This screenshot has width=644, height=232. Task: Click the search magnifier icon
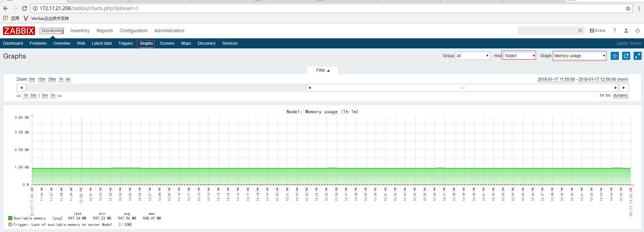pyautogui.click(x=580, y=31)
